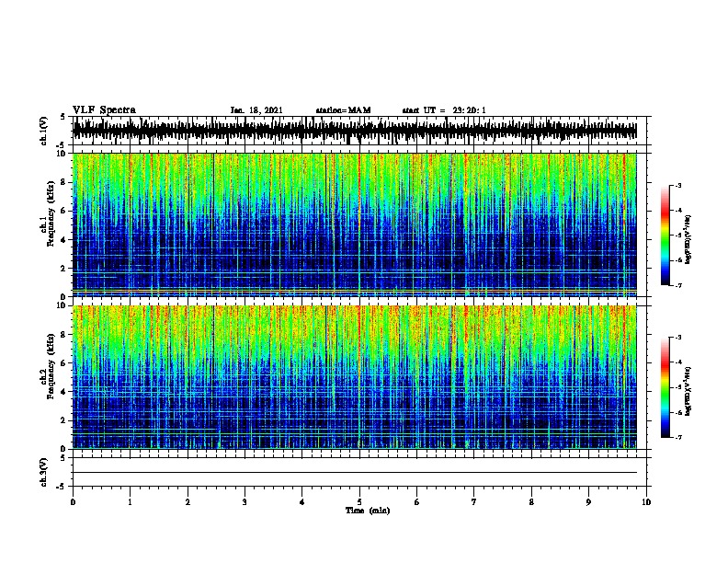This screenshot has width=728, height=563.
Task: Click the "4" kHz tick of ch.2 spectrogram
Action: [63, 392]
